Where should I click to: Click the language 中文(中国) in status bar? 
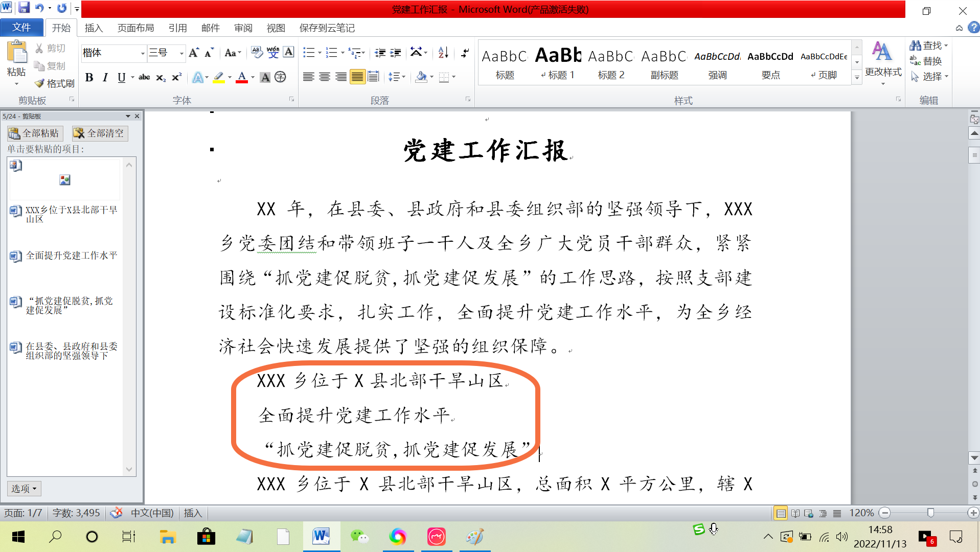click(x=152, y=513)
